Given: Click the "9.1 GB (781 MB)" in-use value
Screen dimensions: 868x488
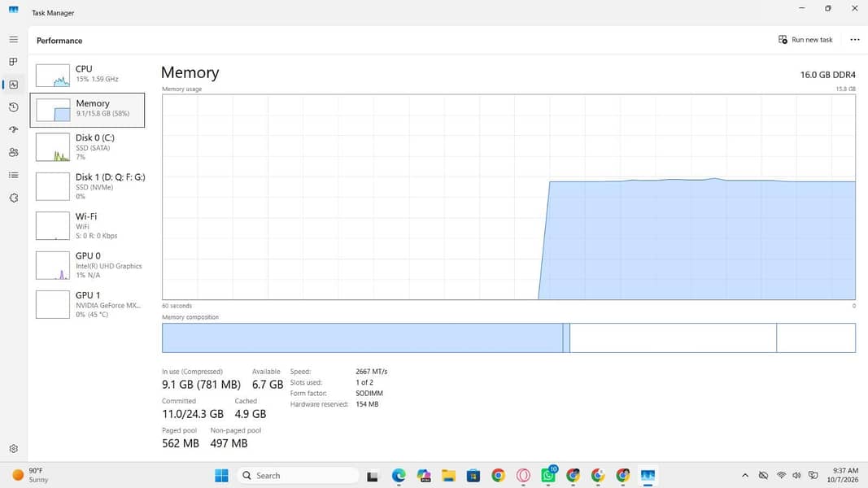Looking at the screenshot, I should coord(201,385).
